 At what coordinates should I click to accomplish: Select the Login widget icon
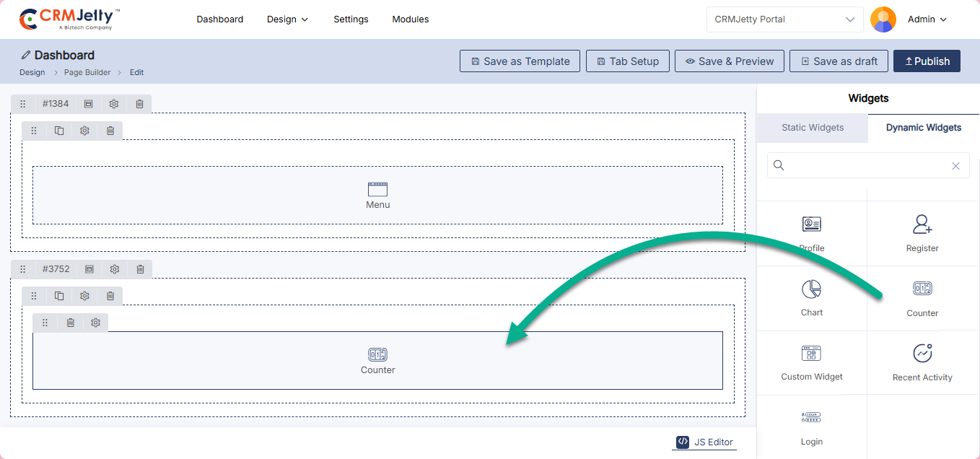811,418
